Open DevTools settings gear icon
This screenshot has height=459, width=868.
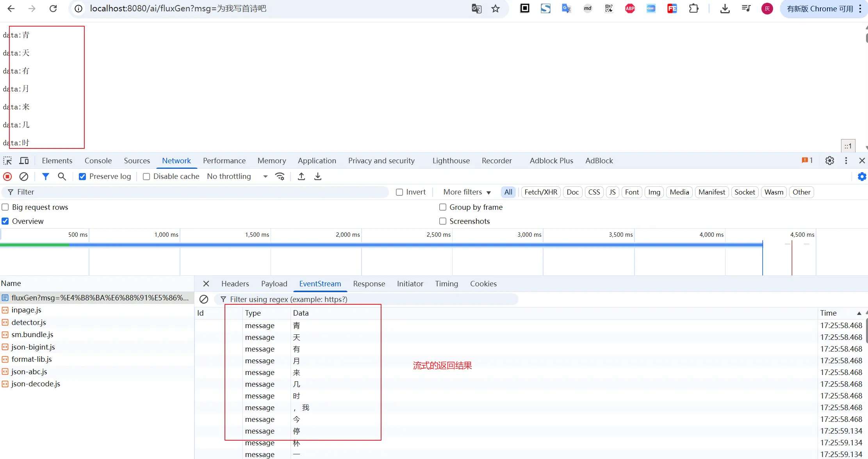pos(830,161)
